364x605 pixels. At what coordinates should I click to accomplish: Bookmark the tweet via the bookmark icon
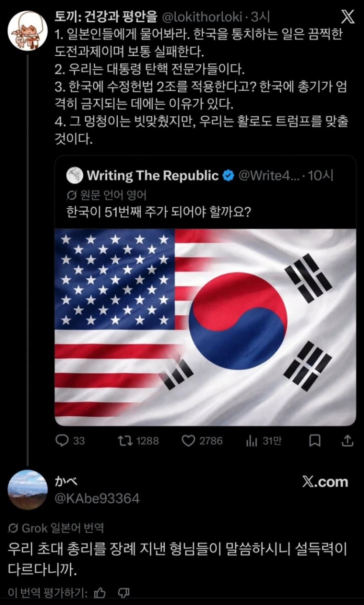pyautogui.click(x=315, y=441)
